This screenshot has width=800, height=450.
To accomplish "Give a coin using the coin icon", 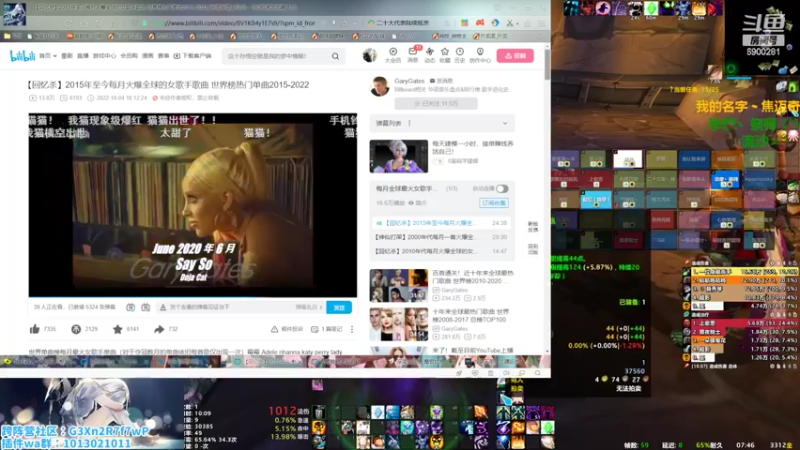I will click(x=76, y=329).
